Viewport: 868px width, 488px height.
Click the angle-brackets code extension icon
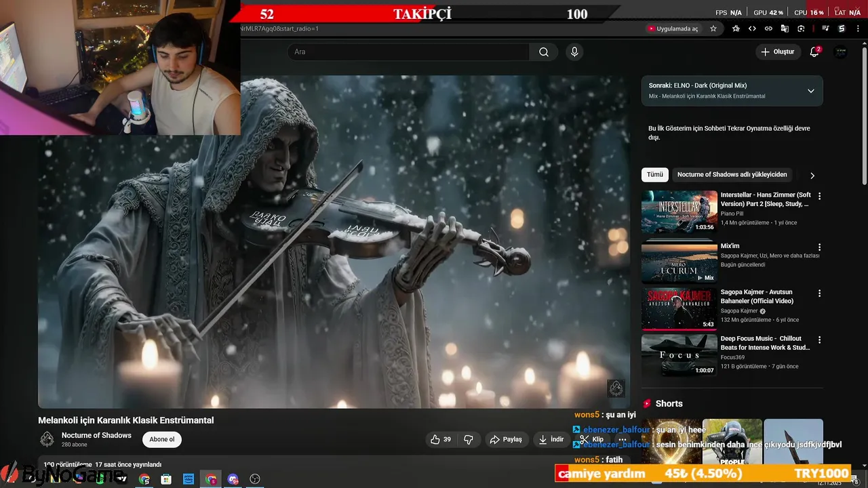click(x=752, y=28)
